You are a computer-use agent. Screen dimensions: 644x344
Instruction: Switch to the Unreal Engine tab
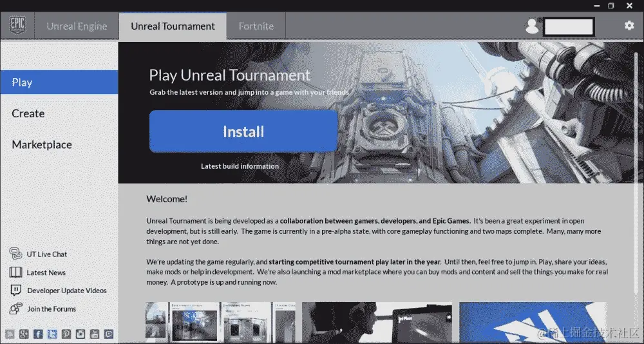point(77,26)
